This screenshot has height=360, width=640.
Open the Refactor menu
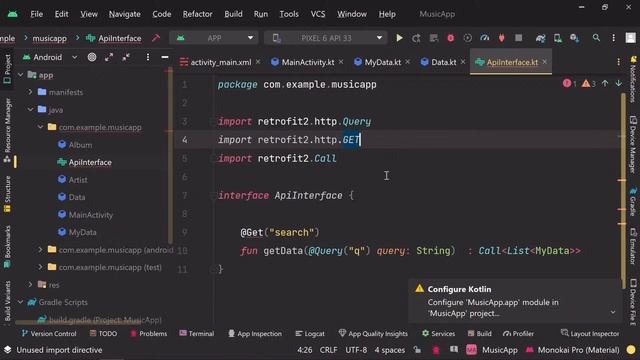[x=197, y=14]
